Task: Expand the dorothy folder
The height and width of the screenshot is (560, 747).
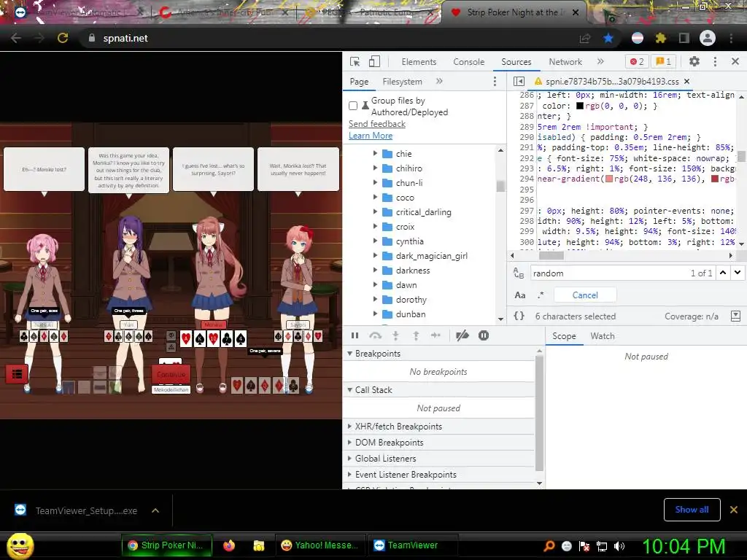Action: point(375,300)
